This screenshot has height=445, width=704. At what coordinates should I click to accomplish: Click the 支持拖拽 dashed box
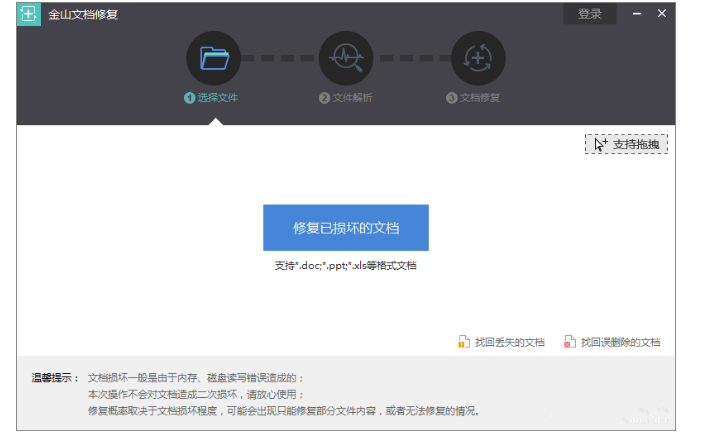626,144
